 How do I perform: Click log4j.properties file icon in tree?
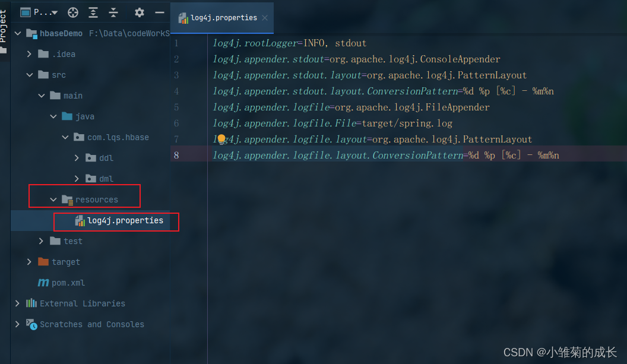pyautogui.click(x=80, y=221)
